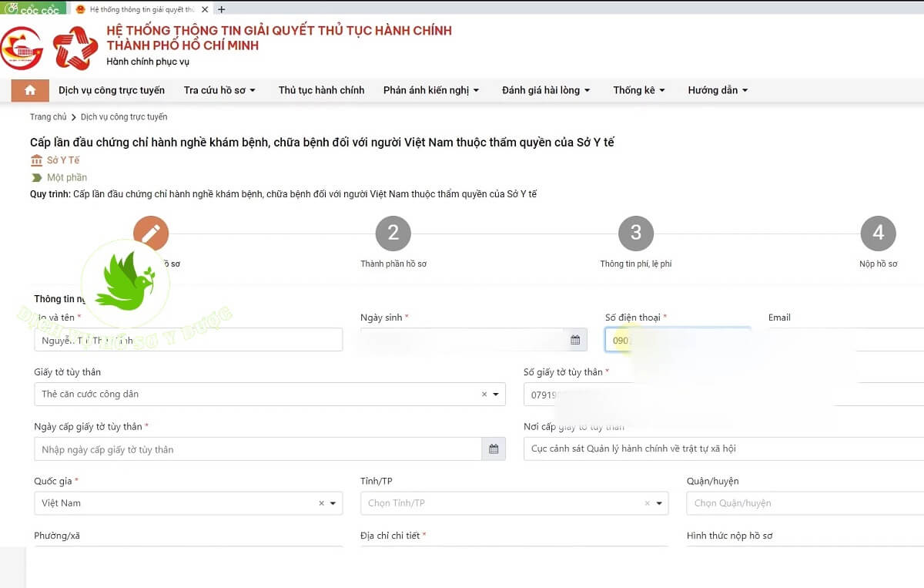Click the Số điện thoại input field

click(x=678, y=340)
